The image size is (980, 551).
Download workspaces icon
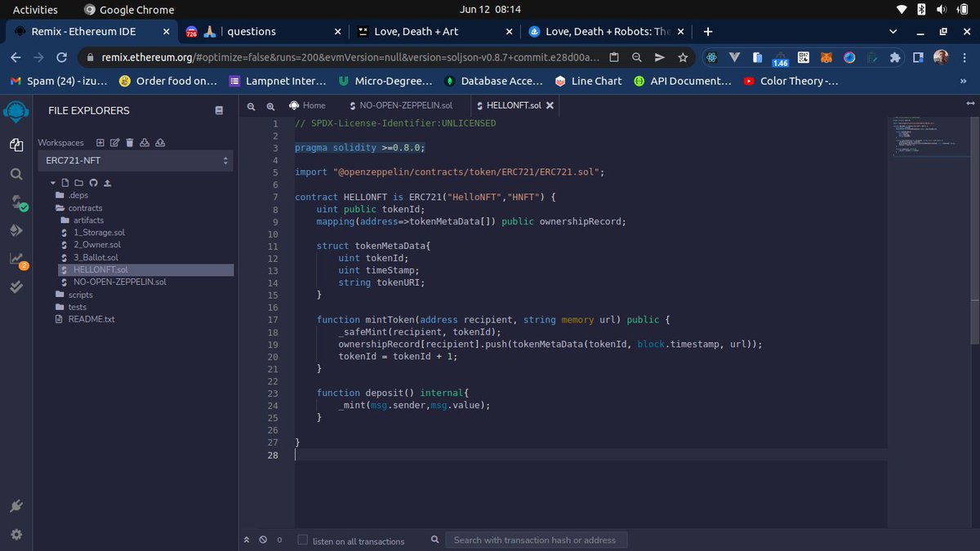[x=145, y=142]
